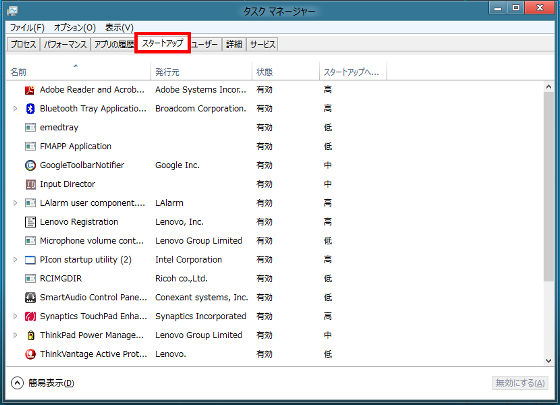Open the ファイル(F) menu
Screen dimensions: 560x405
pos(27,28)
